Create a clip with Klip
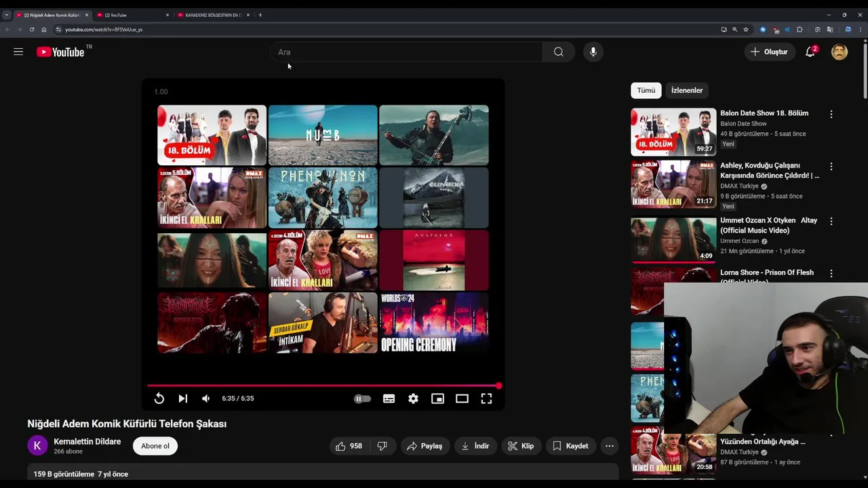This screenshot has height=488, width=868. click(521, 446)
